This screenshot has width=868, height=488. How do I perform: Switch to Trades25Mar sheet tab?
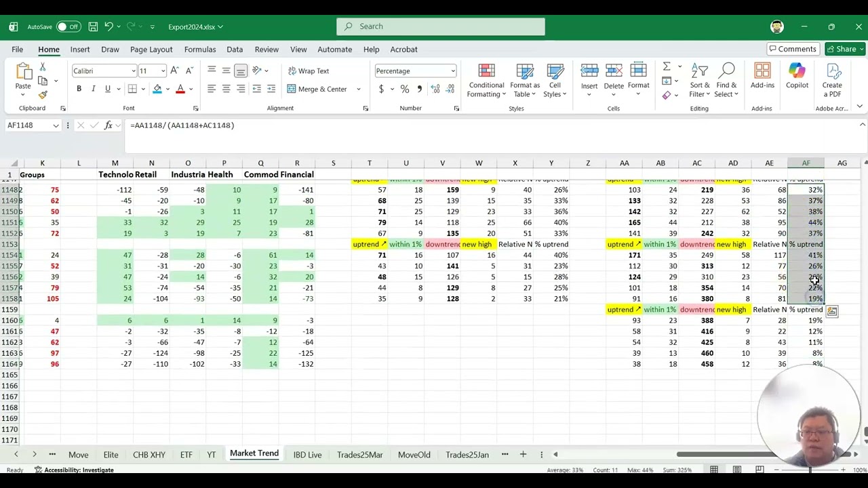click(x=360, y=455)
